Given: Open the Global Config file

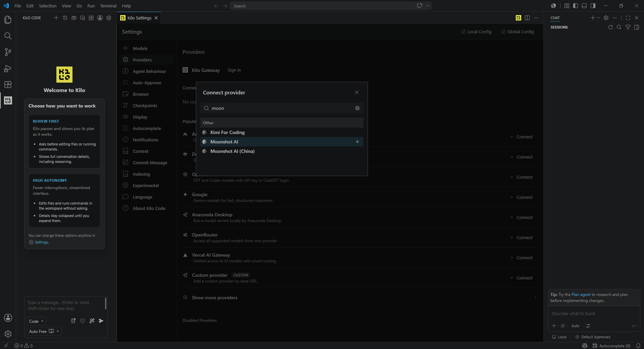Looking at the screenshot, I should tap(517, 32).
